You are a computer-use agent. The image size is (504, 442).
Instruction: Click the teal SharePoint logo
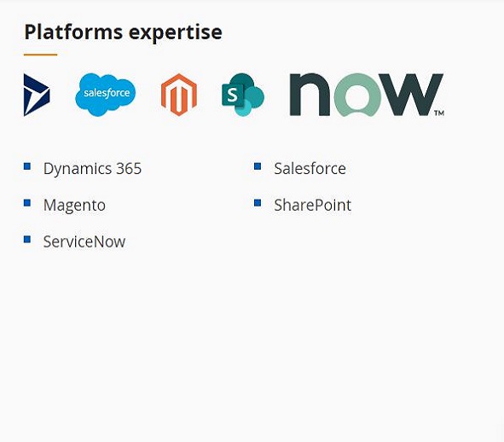pyautogui.click(x=243, y=95)
